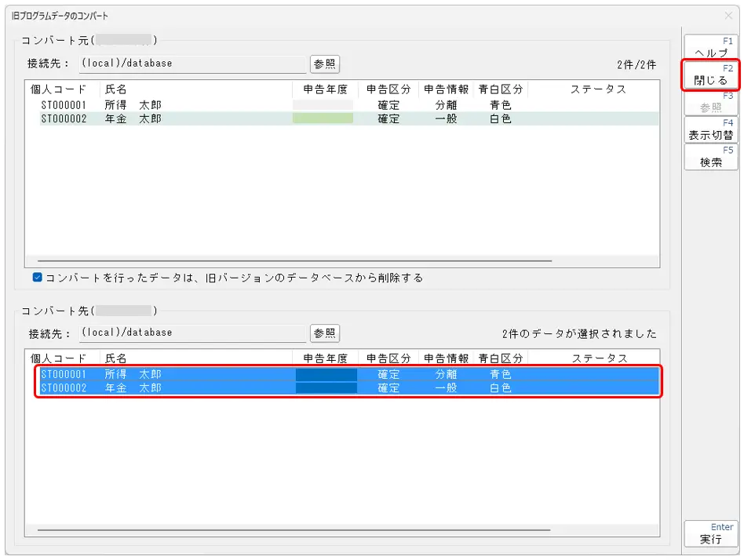Click the source connection path input field

(x=192, y=64)
